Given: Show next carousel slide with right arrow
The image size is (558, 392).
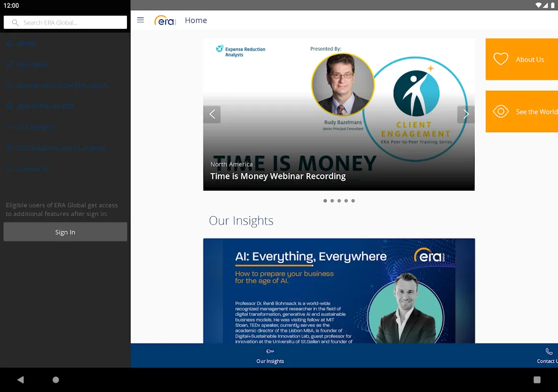Looking at the screenshot, I should click(x=466, y=114).
